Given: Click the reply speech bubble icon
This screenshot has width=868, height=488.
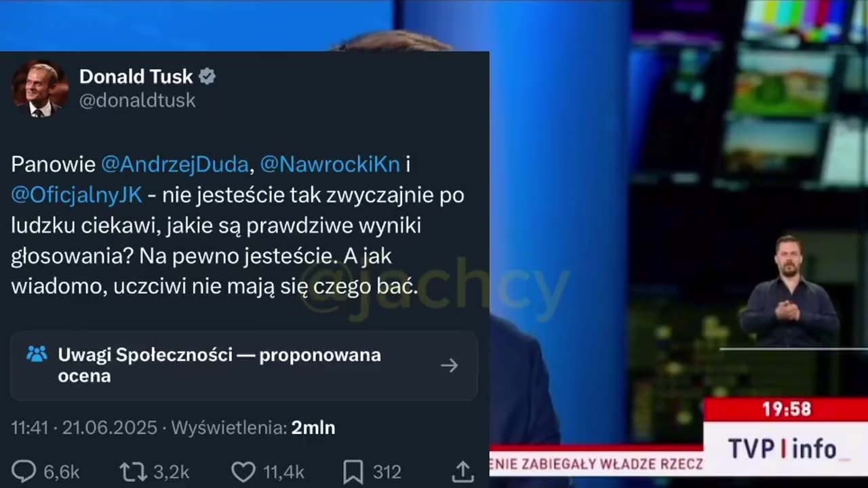Looking at the screenshot, I should [x=24, y=471].
